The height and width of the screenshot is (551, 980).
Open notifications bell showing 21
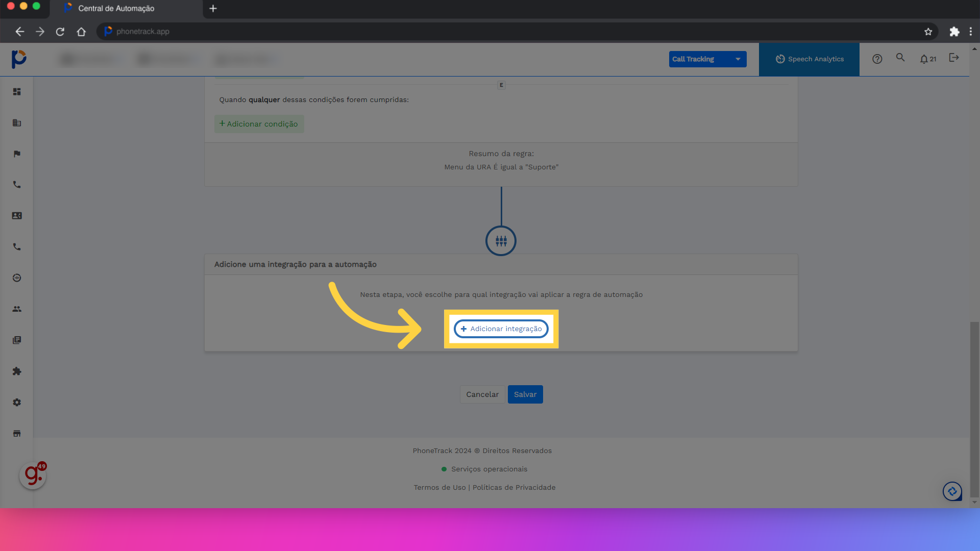928,59
